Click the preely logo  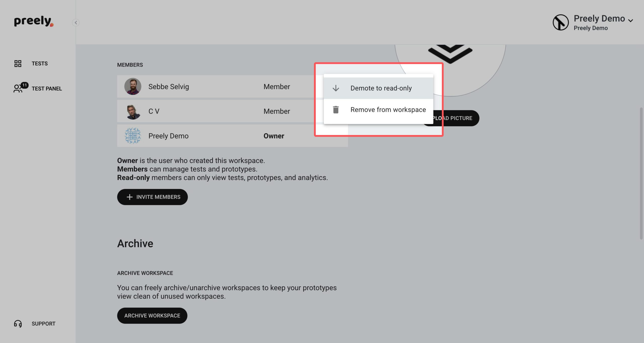34,21
